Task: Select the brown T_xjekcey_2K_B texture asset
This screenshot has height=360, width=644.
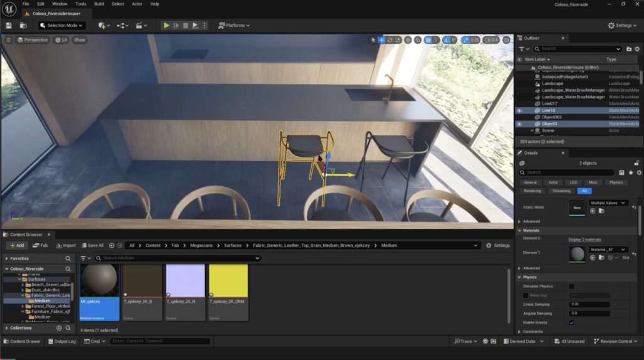Action: point(143,292)
